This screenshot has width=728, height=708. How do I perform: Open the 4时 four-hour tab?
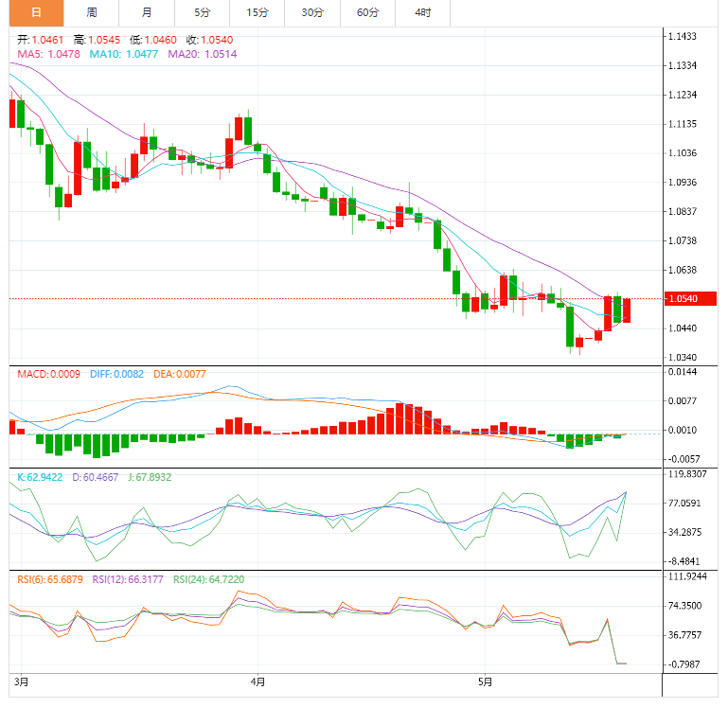click(x=423, y=13)
